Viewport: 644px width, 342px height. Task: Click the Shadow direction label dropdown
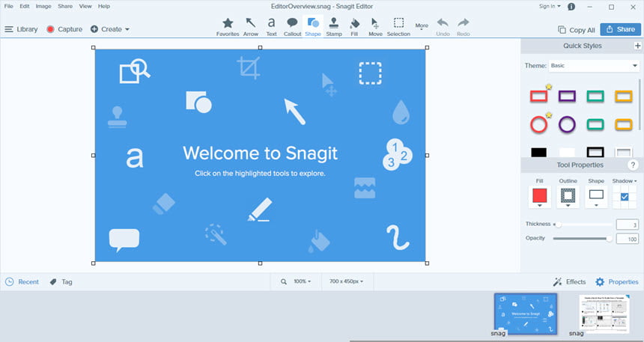[x=625, y=180]
